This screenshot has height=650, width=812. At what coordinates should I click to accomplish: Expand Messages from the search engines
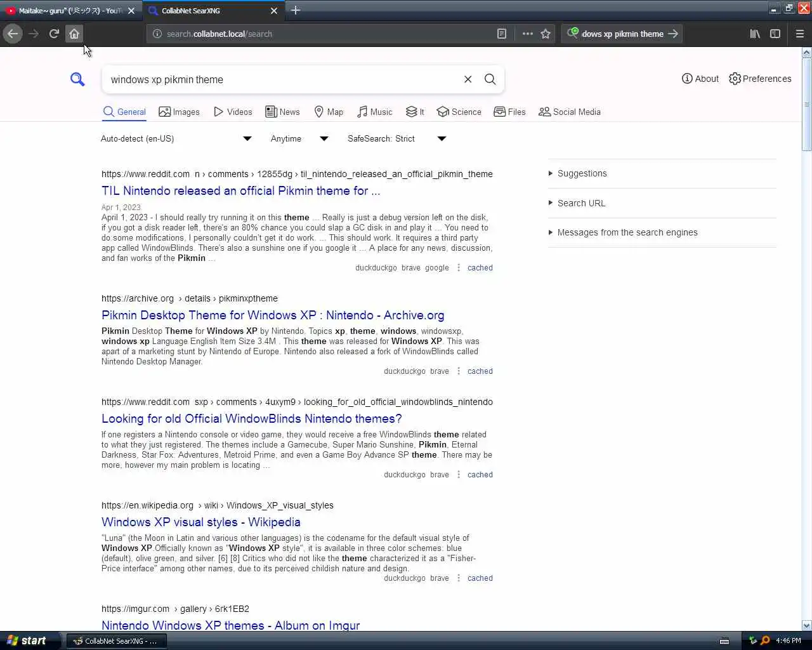(627, 232)
